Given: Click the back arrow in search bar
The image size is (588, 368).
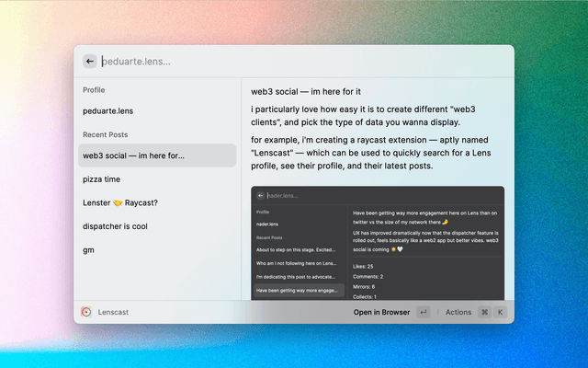Looking at the screenshot, I should [90, 61].
